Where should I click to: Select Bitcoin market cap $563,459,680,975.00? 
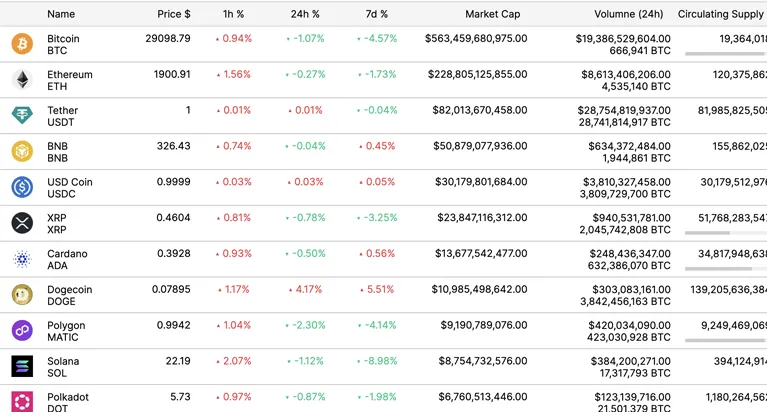coord(476,39)
